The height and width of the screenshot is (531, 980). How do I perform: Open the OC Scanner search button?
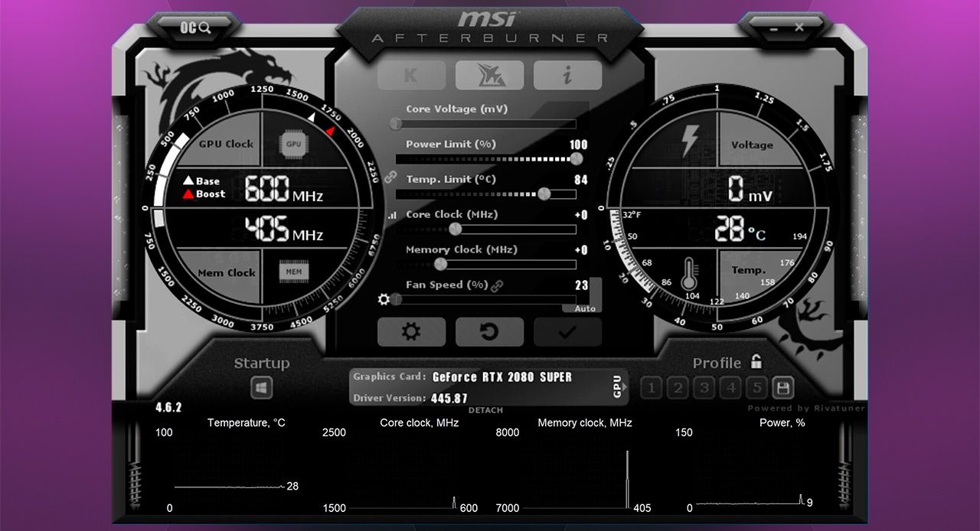(x=195, y=28)
